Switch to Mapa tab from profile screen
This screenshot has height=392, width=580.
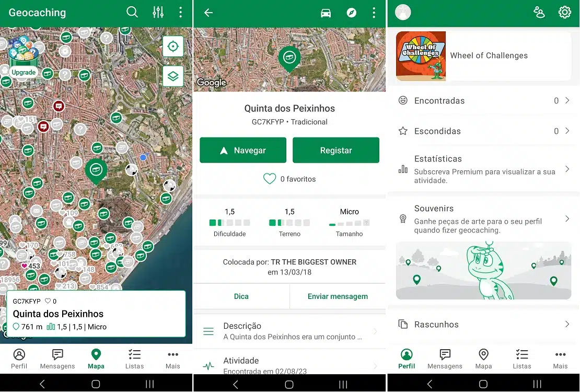483,359
